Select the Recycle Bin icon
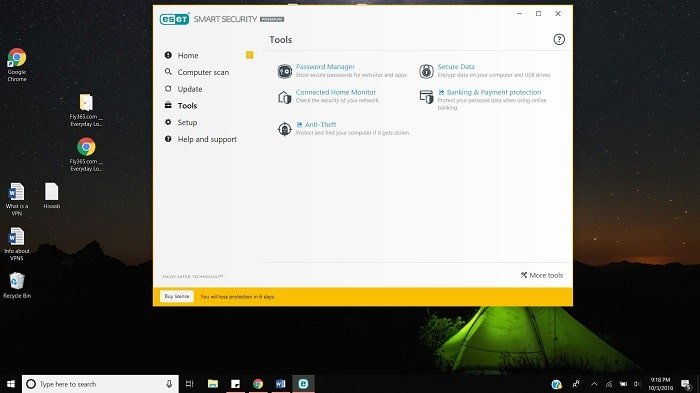The width and height of the screenshot is (700, 393). (x=17, y=285)
